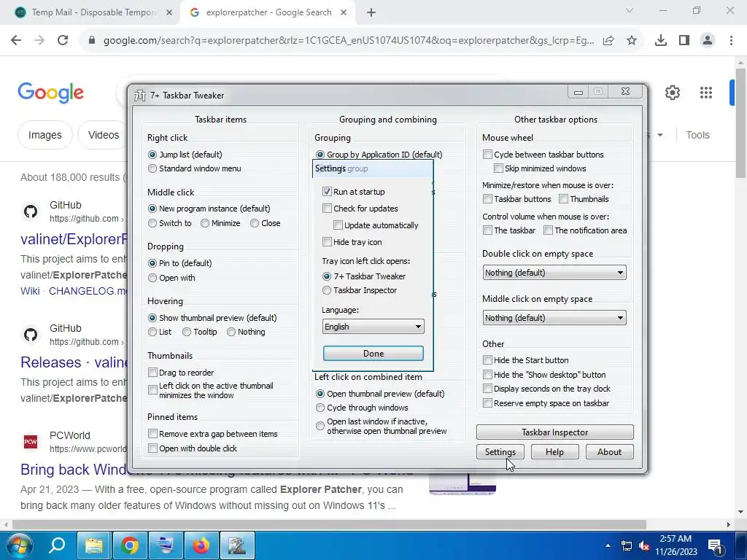The width and height of the screenshot is (747, 560).
Task: Uncheck Run at startup
Action: click(327, 192)
